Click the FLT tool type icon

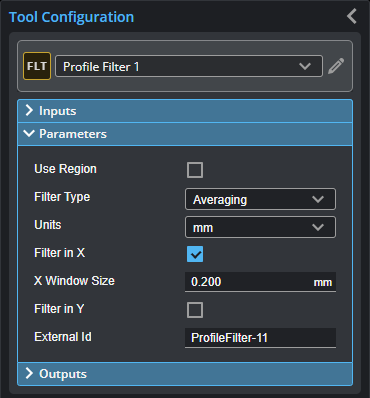(x=37, y=66)
